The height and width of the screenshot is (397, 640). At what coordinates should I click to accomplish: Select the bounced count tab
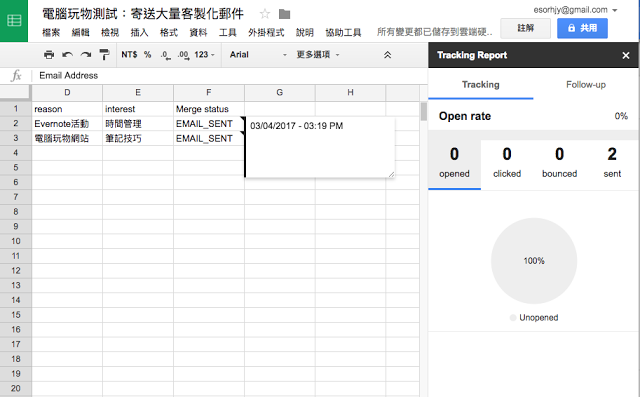pos(560,164)
